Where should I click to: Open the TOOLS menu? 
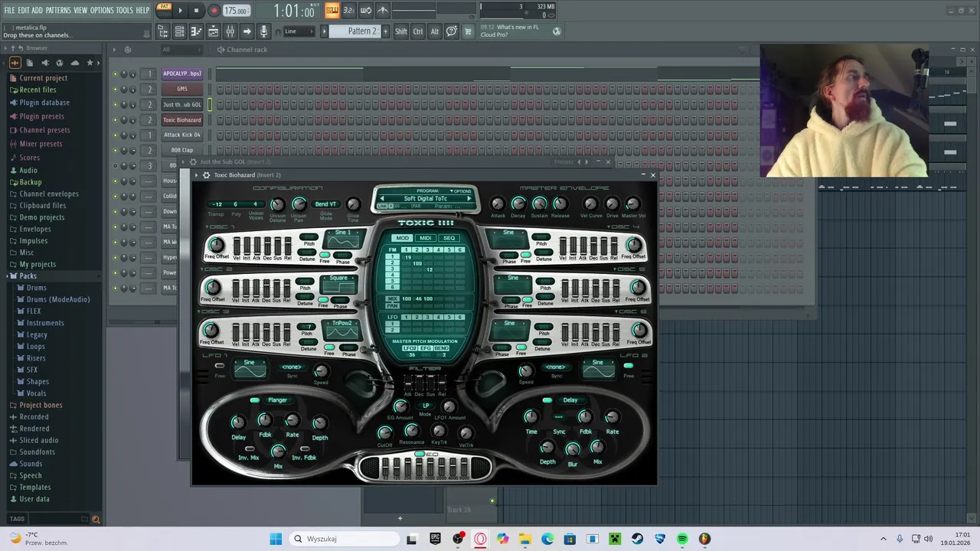[x=125, y=10]
